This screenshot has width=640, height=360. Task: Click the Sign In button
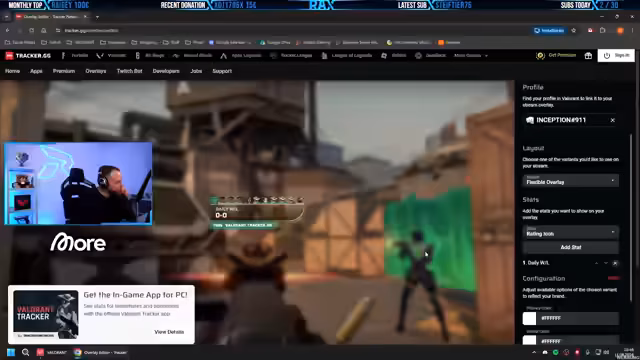[x=616, y=56]
